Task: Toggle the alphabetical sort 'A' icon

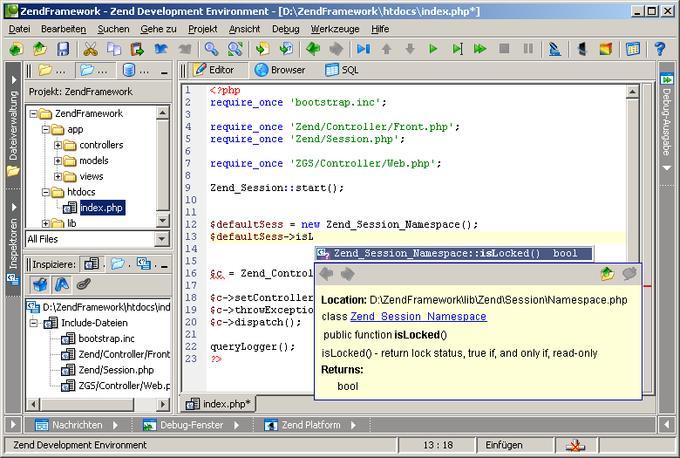Action: 62,285
